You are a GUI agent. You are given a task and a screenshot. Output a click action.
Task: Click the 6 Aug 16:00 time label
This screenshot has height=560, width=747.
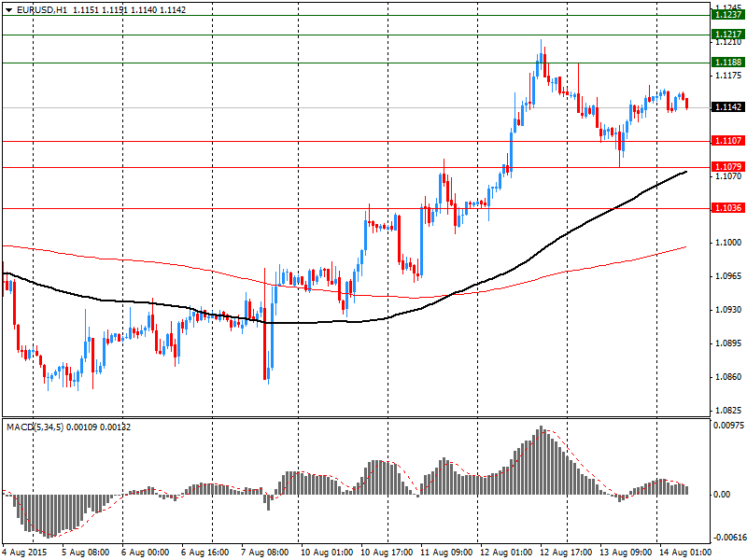(205, 553)
